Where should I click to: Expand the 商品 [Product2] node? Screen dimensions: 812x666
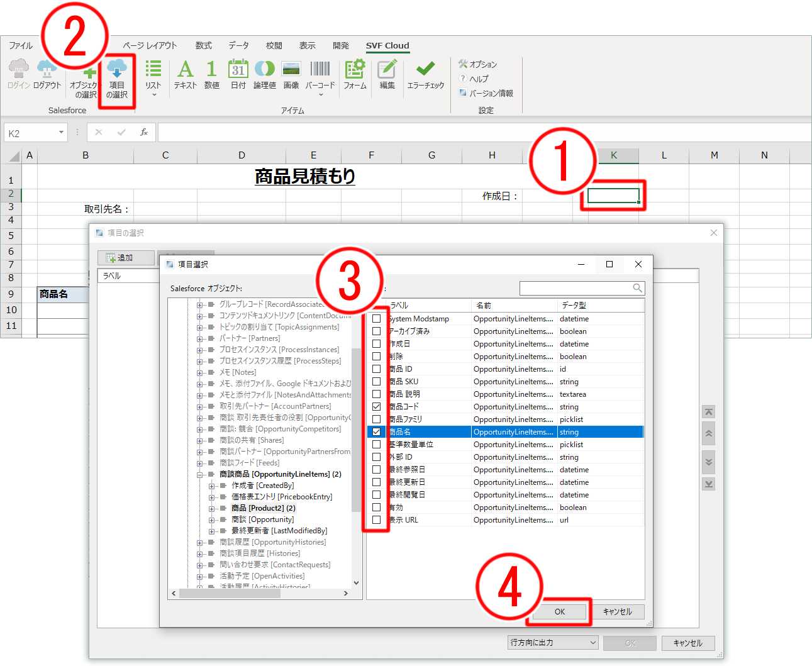pos(212,509)
